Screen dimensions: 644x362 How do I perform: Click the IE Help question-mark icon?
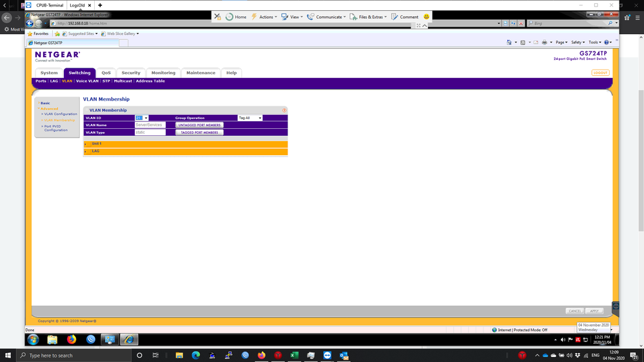(x=607, y=43)
